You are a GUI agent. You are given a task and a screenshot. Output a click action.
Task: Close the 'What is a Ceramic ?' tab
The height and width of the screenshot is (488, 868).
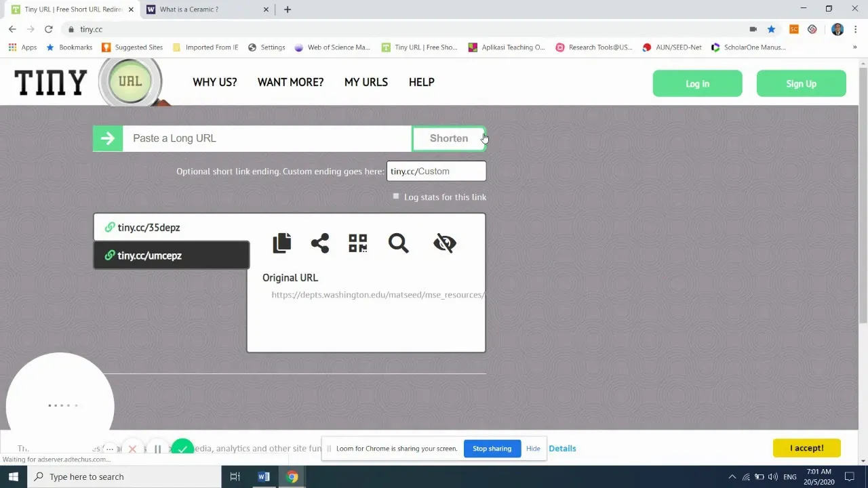[266, 9]
